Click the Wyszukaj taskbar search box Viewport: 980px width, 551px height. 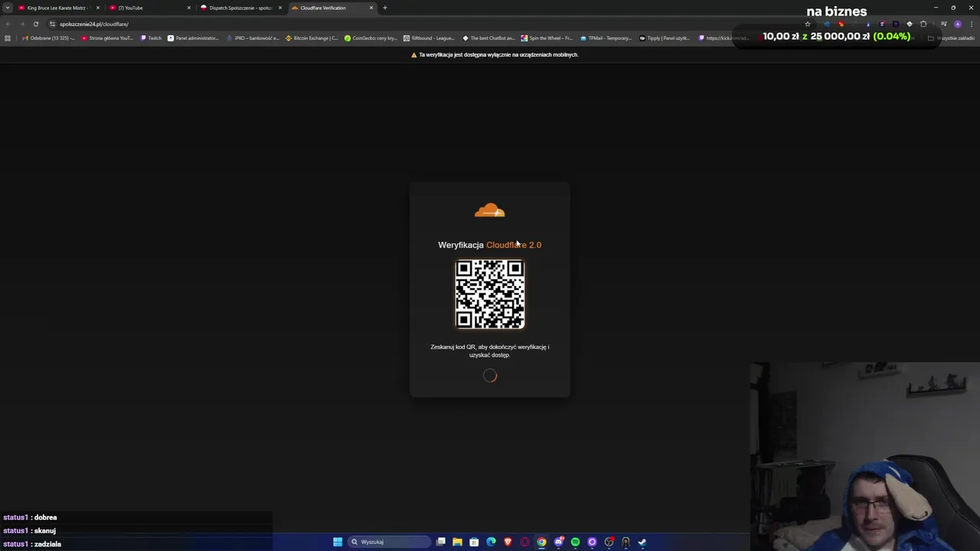pyautogui.click(x=389, y=542)
